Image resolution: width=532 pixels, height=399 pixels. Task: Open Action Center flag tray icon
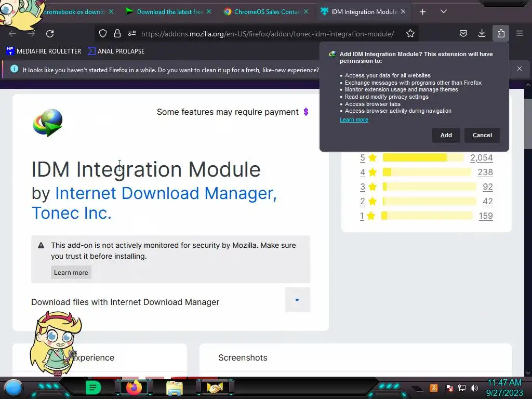[449, 388]
